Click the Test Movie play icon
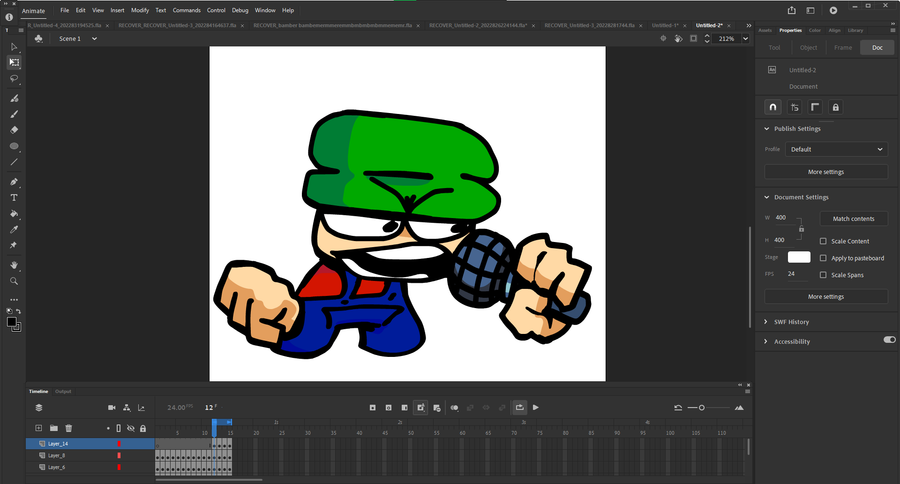The height and width of the screenshot is (484, 900). pyautogui.click(x=833, y=10)
